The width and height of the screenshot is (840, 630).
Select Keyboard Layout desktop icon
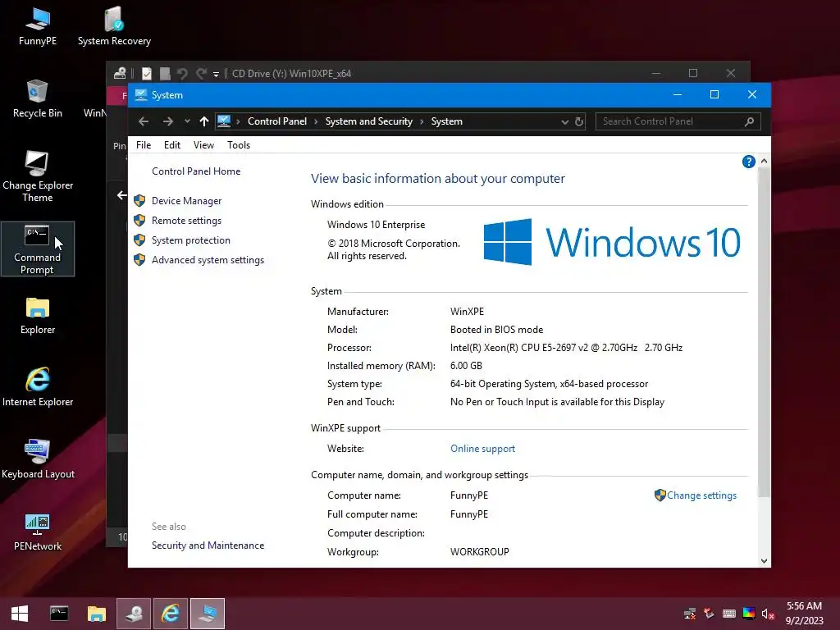coord(38,459)
